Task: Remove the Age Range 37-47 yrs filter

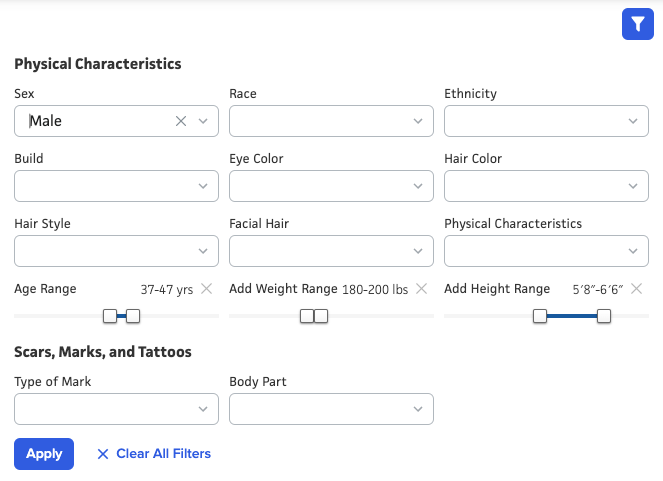Action: pos(206,289)
